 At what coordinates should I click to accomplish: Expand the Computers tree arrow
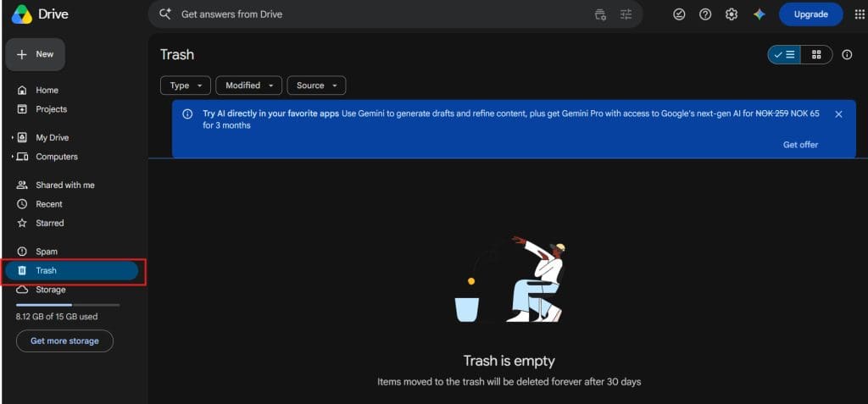(12, 157)
